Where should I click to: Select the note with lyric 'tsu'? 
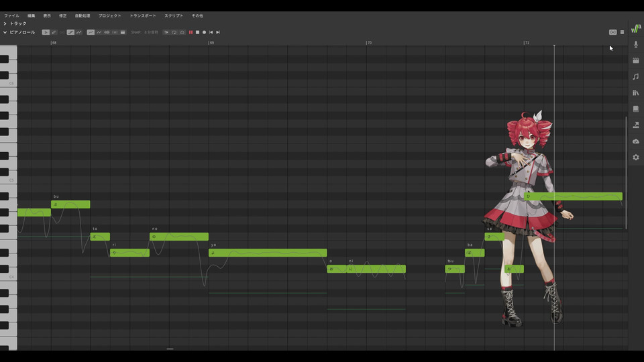point(455,269)
